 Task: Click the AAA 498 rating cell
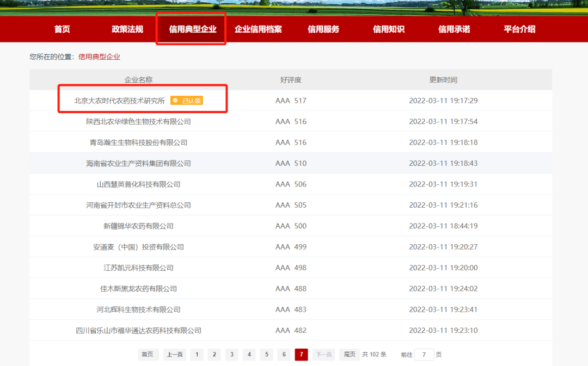(x=291, y=268)
